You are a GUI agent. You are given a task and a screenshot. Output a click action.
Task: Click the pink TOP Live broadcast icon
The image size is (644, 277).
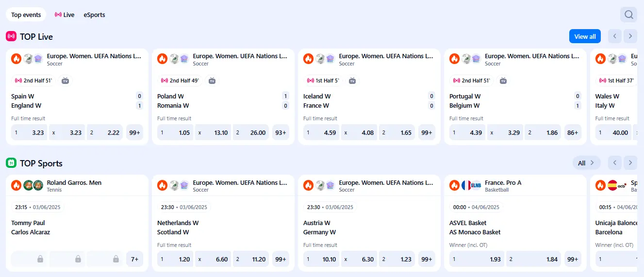[11, 36]
